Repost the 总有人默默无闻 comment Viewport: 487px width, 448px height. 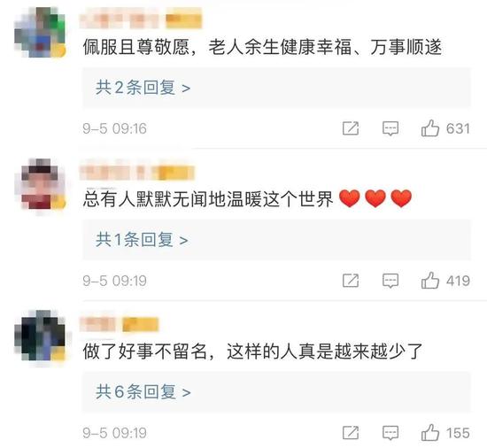pos(351,281)
